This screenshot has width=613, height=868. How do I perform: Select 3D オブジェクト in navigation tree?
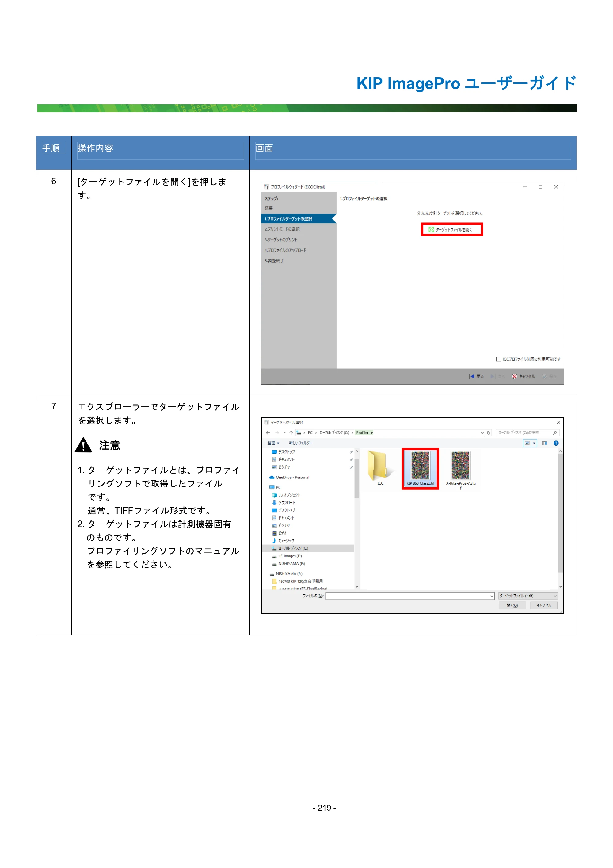pos(286,495)
